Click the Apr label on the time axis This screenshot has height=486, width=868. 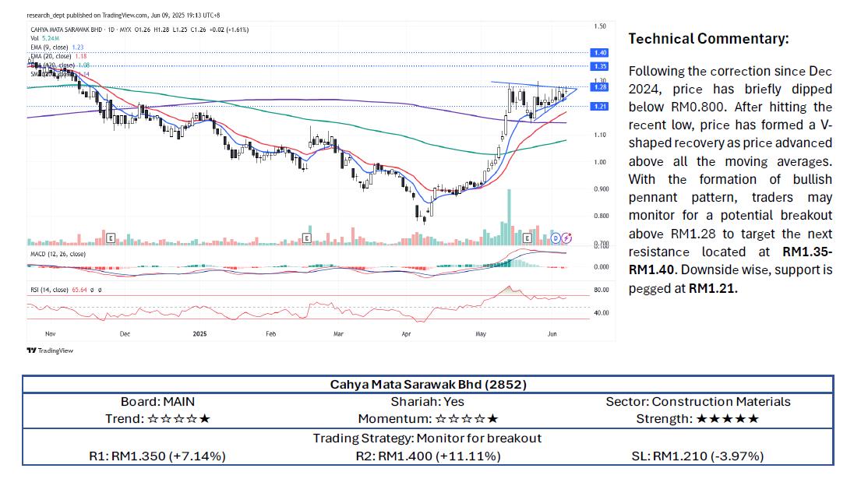coord(406,334)
